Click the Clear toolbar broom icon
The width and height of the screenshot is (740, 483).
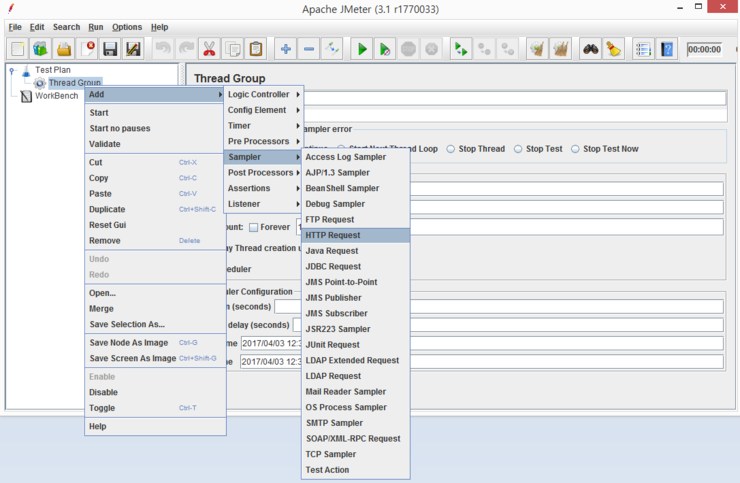click(537, 49)
